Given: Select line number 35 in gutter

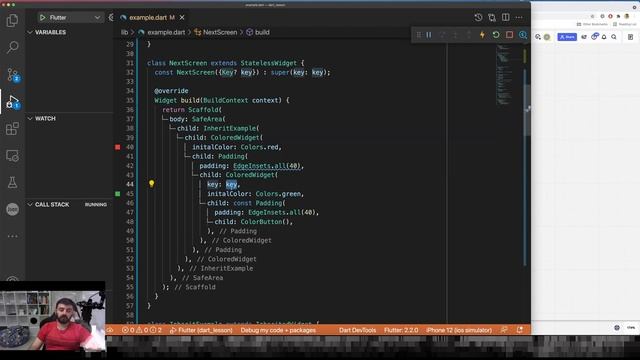Looking at the screenshot, I should tap(129, 100).
